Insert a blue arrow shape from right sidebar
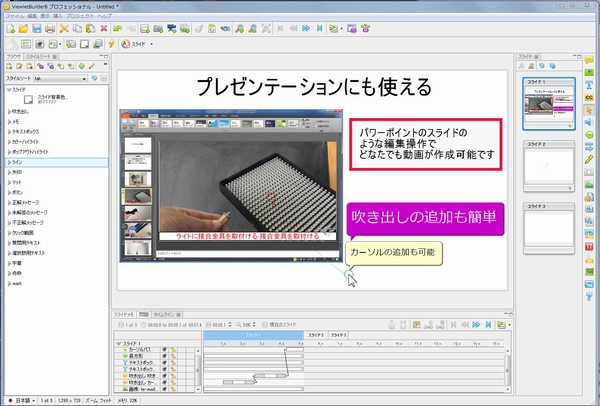 tap(589, 147)
